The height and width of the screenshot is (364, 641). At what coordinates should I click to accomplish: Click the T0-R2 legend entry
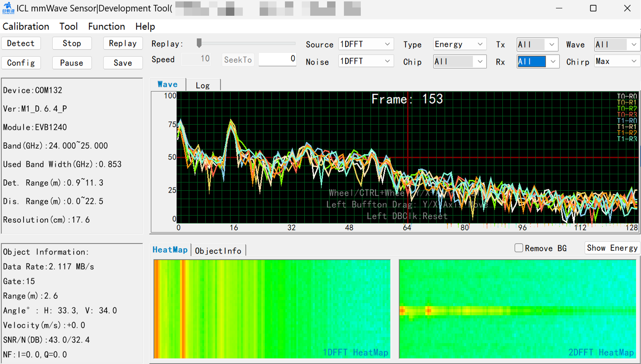coord(627,109)
